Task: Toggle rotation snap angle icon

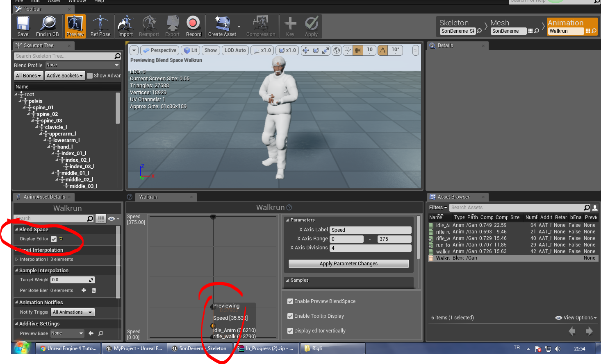Action: click(382, 50)
